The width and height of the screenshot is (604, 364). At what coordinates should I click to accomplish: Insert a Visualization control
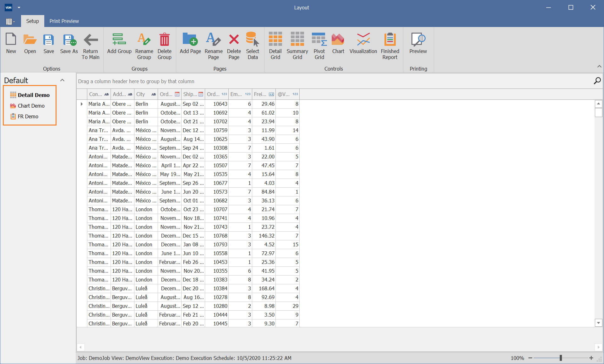click(x=363, y=44)
